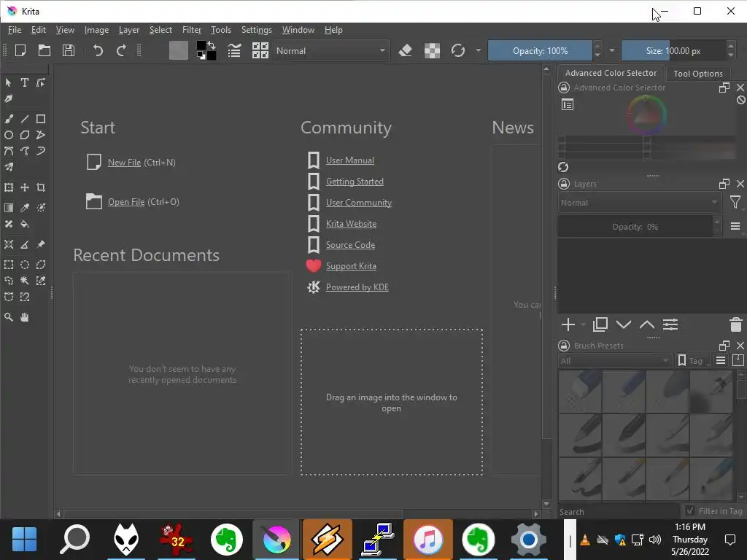Select the Fill bucket tool

24,224
